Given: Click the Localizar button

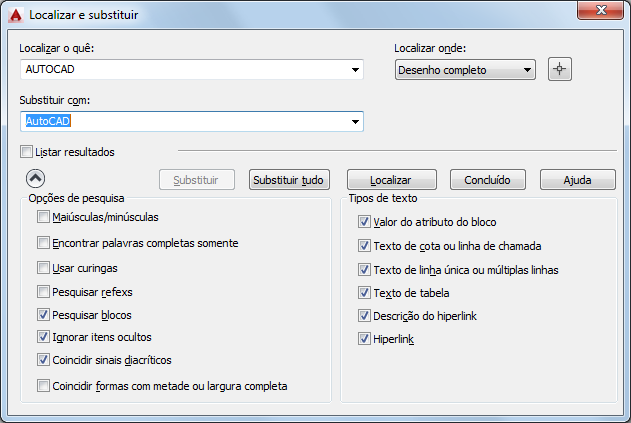Looking at the screenshot, I should click(x=392, y=180).
